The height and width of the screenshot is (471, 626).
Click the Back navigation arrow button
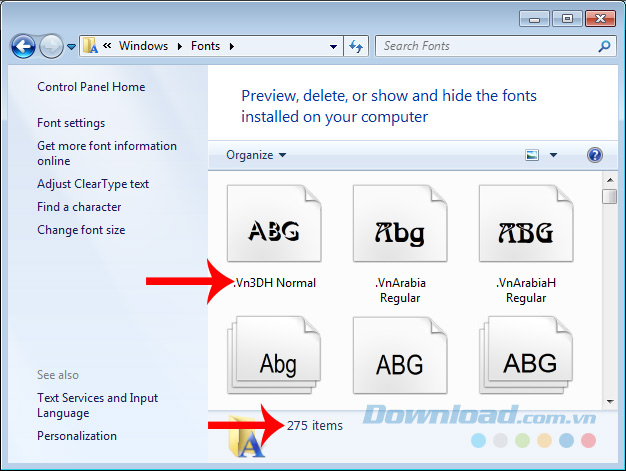tap(23, 46)
